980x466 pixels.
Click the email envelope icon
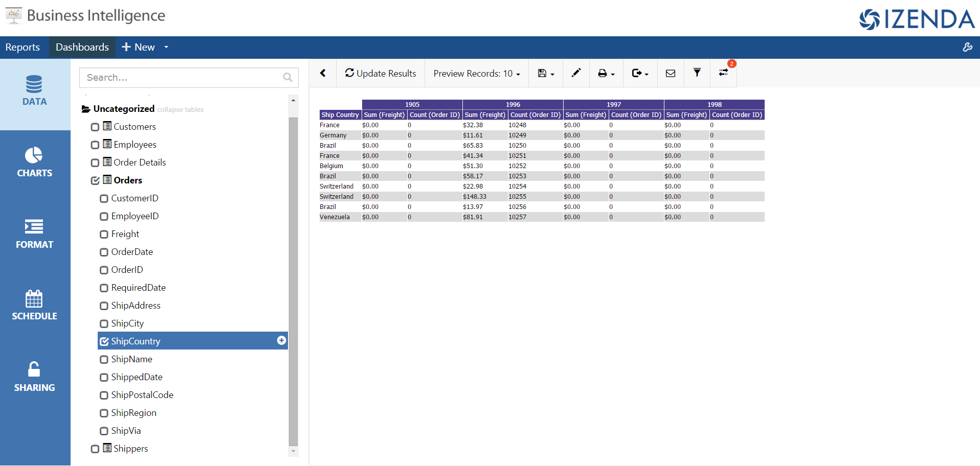(670, 74)
